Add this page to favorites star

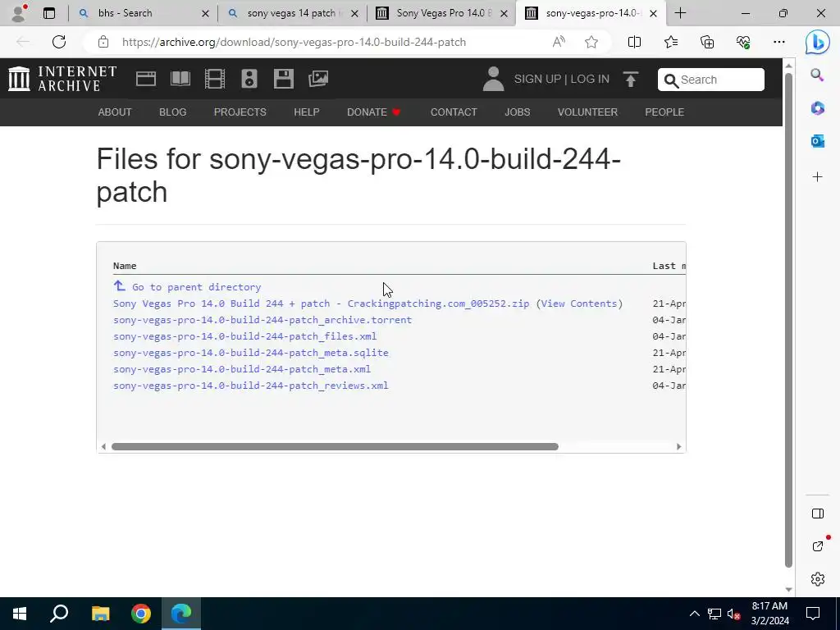click(x=591, y=42)
